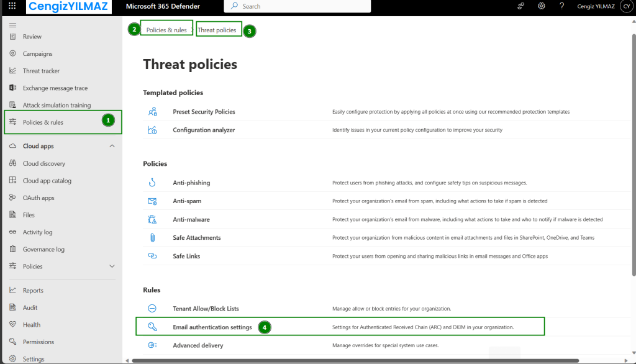Open the app launcher waffle icon
Image resolution: width=636 pixels, height=364 pixels.
pyautogui.click(x=12, y=6)
